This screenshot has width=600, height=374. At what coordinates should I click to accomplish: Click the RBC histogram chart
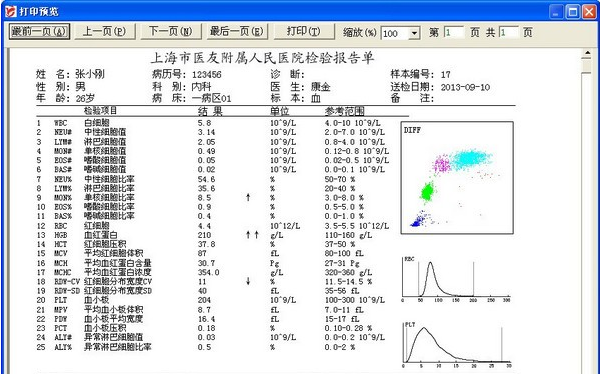[456, 279]
